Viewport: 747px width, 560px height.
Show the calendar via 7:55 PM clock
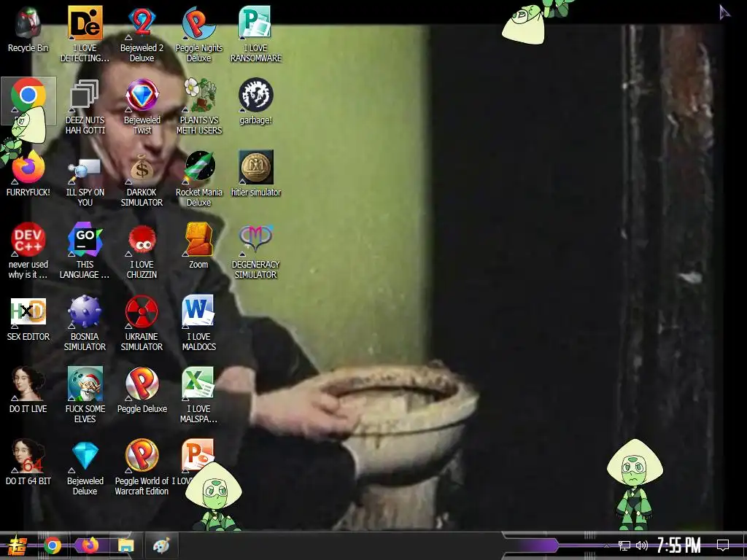point(678,545)
